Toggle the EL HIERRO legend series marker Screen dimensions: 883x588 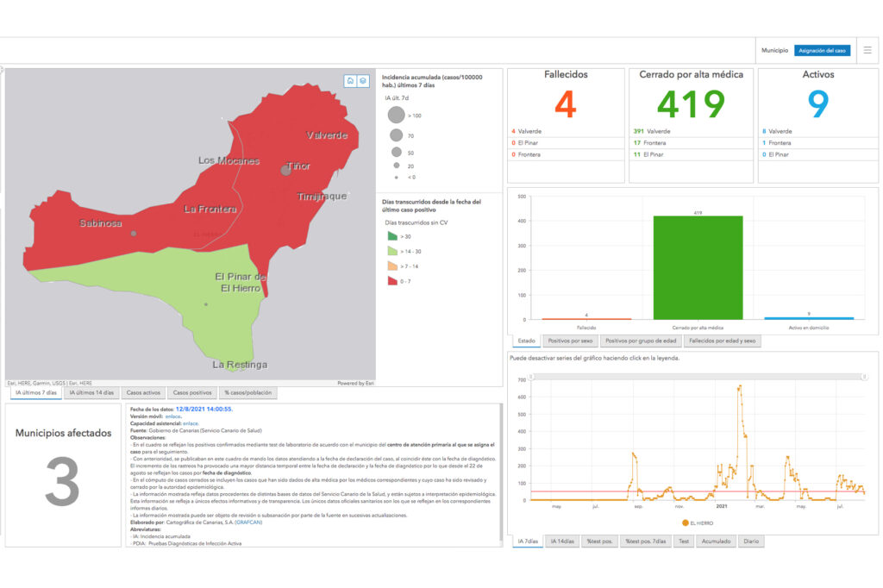(x=686, y=522)
